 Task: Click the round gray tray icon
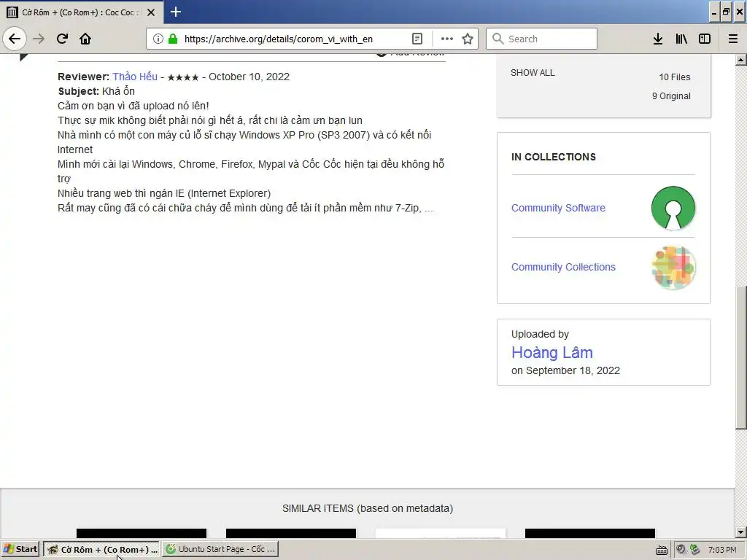[681, 550]
